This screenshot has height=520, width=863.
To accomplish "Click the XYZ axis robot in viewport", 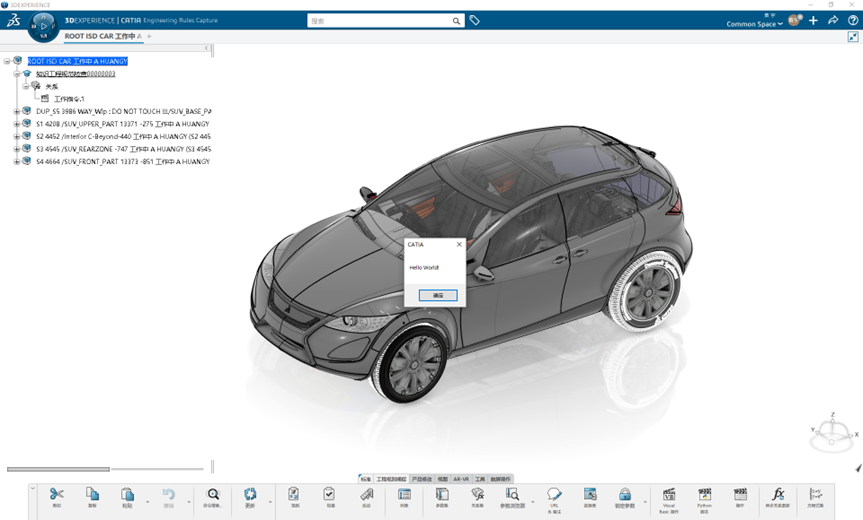I will [x=832, y=433].
